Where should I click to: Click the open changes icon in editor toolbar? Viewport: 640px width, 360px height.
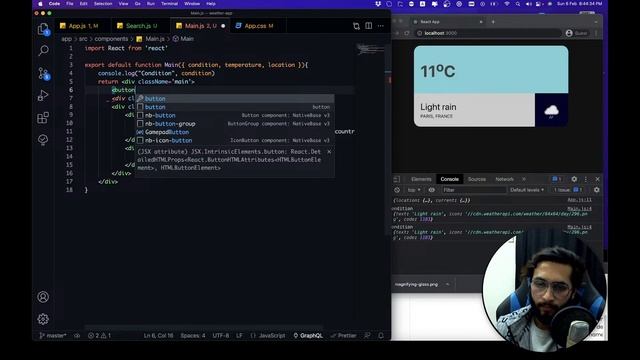(356, 26)
